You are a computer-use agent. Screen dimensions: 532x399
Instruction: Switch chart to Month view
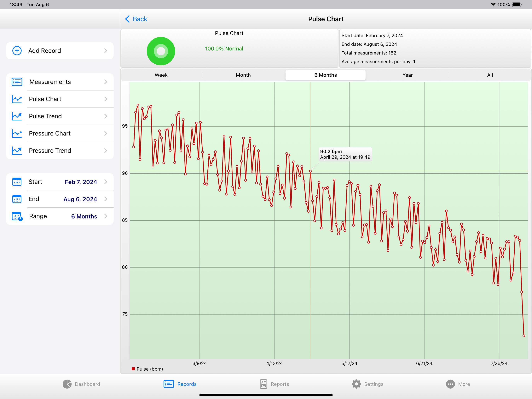click(243, 75)
